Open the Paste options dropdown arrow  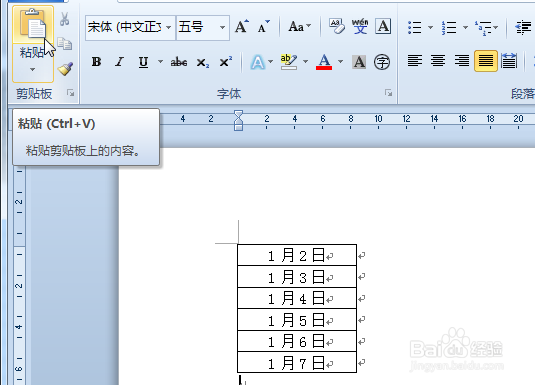click(x=32, y=70)
